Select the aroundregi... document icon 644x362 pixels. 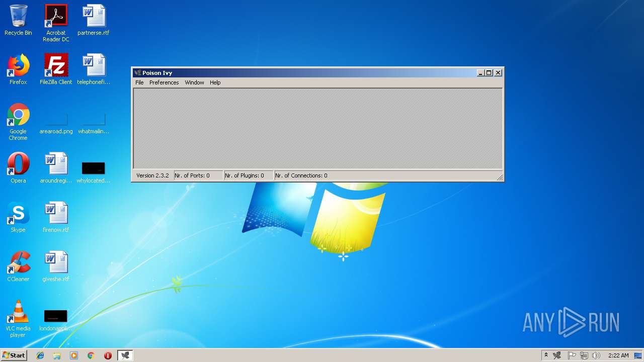[x=56, y=168]
